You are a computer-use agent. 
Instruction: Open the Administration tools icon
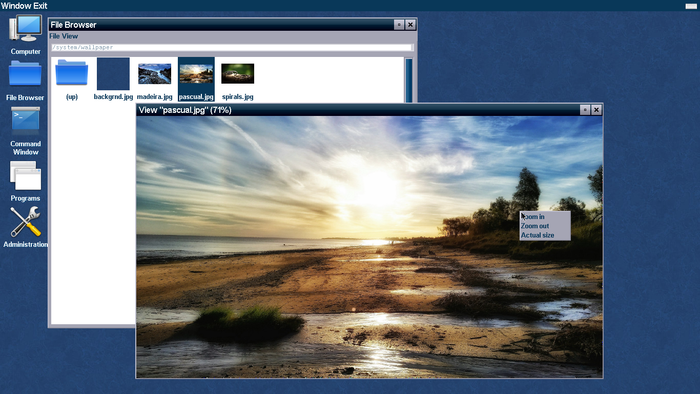25,227
